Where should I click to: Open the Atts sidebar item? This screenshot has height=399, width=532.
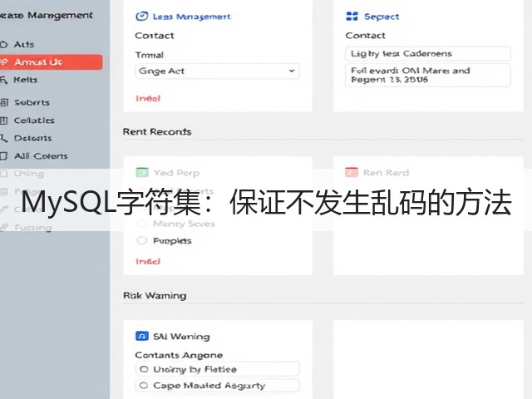tap(24, 44)
